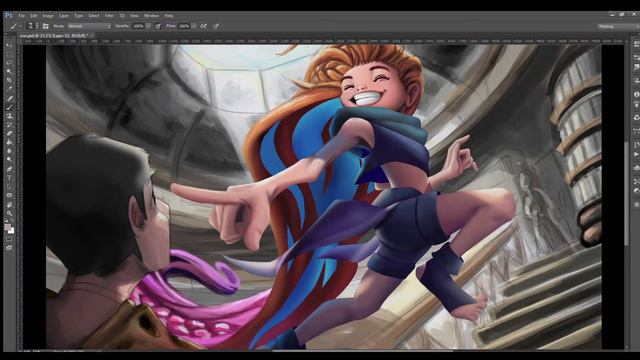This screenshot has width=640, height=360.
Task: Select the Brush tool in tools panel
Action: pyautogui.click(x=9, y=107)
